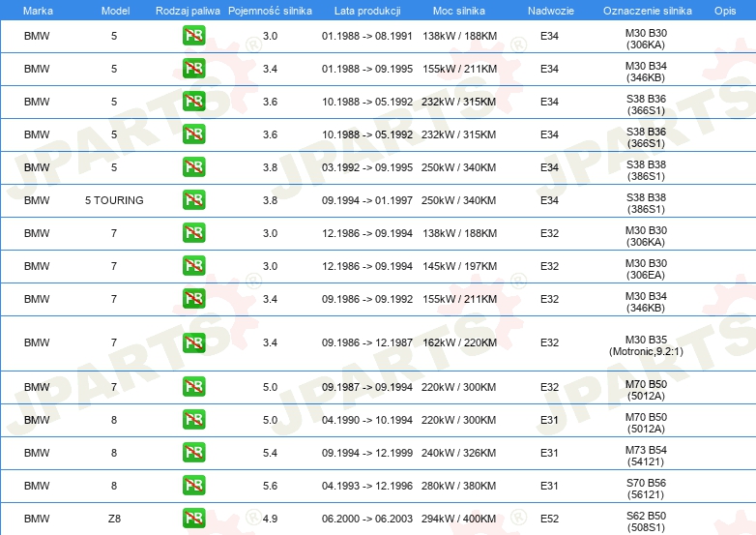The width and height of the screenshot is (756, 535).
Task: Click the E52 body code cell
Action: coord(549,519)
